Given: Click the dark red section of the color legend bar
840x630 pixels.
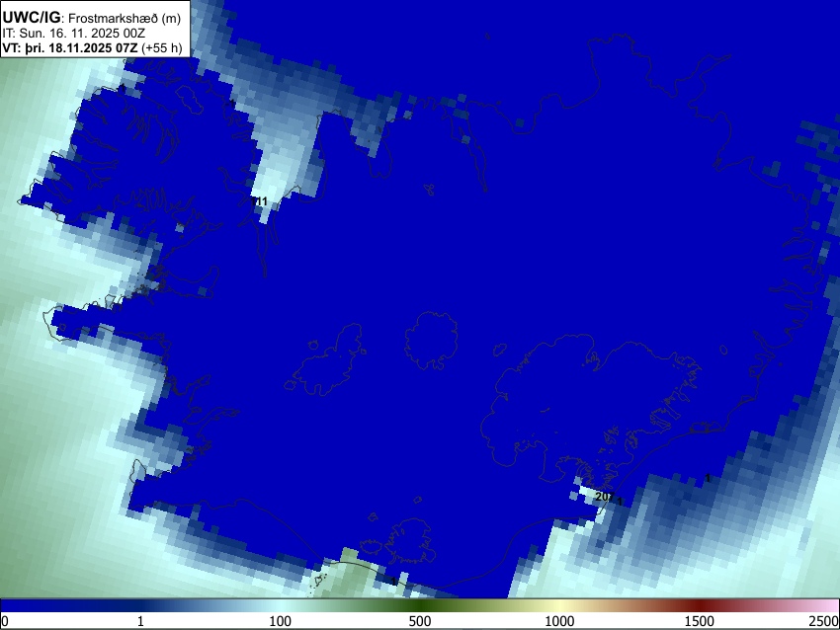Looking at the screenshot, I should pos(699,606).
